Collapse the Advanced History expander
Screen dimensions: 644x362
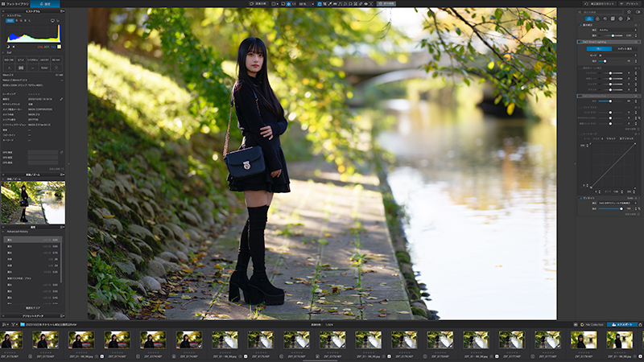3,232
